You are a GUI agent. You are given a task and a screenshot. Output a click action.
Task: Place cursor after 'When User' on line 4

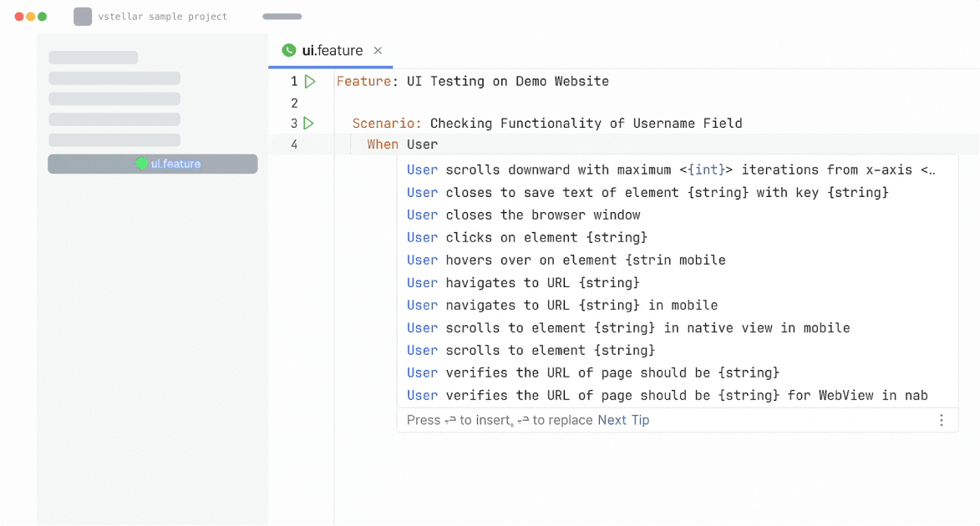(x=439, y=144)
